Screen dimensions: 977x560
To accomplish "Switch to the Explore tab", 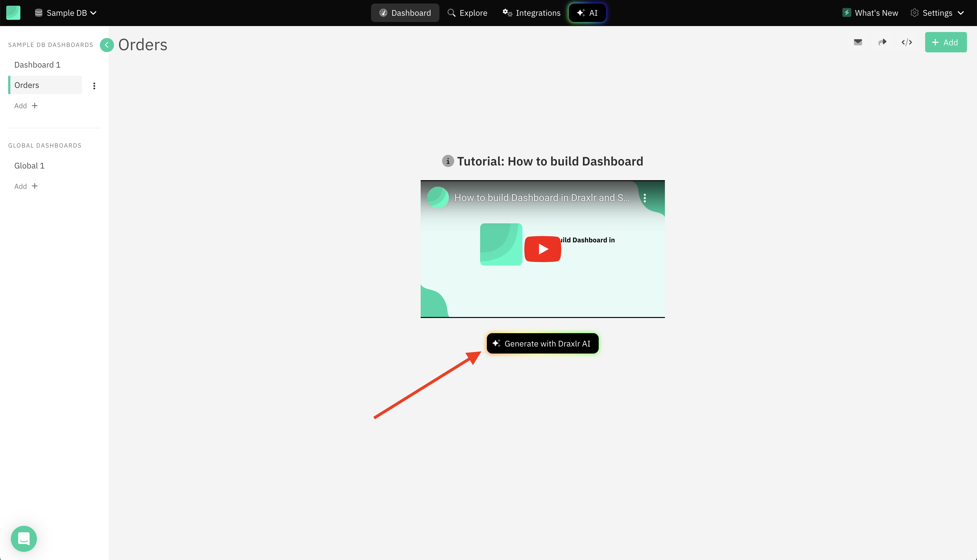I will pos(467,13).
